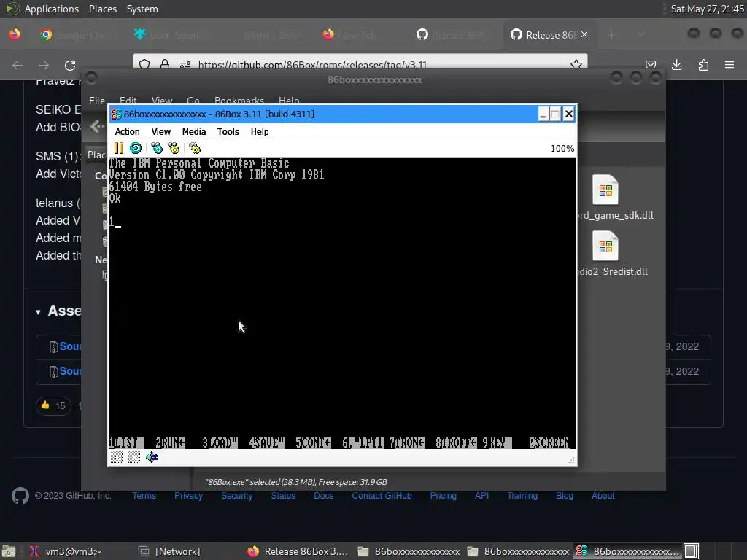747x560 pixels.
Task: Open the GitHub footer Terms link
Action: point(144,496)
